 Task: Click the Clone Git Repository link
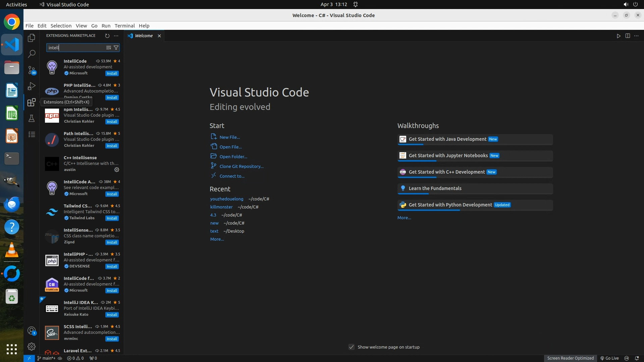[241, 166]
